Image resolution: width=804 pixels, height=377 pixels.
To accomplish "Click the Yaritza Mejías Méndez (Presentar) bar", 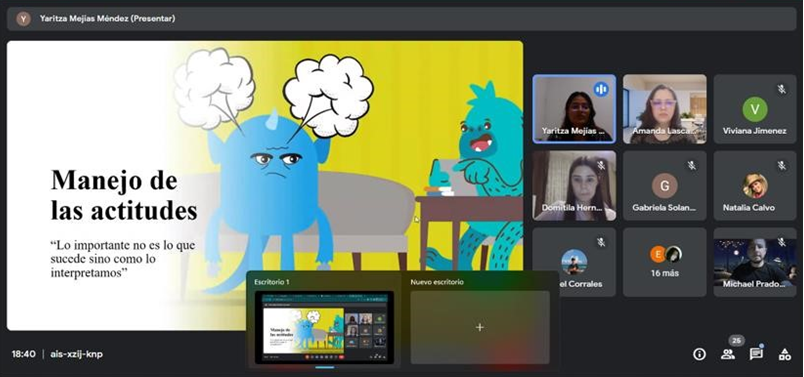I will 401,19.
